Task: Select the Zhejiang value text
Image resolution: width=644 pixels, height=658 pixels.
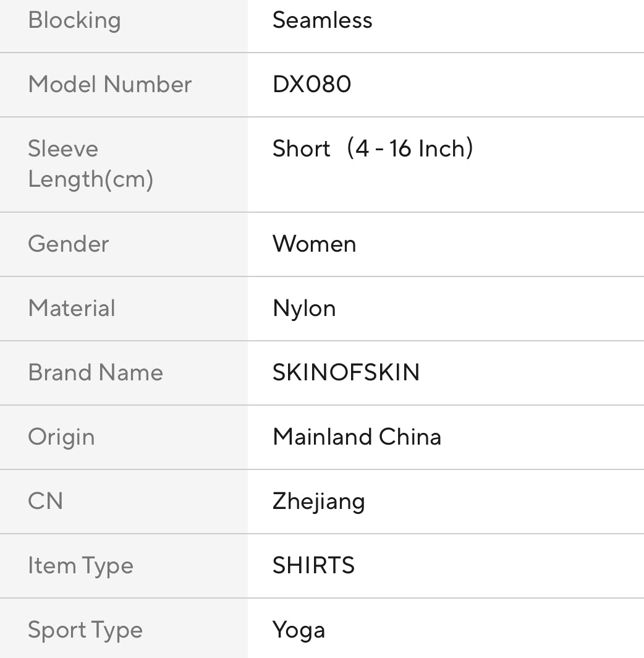Action: [x=318, y=502]
